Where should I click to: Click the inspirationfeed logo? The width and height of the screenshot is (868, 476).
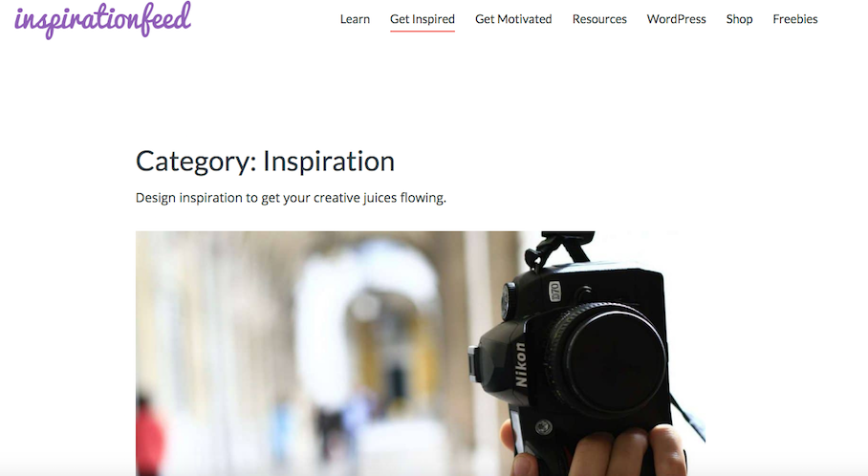(103, 19)
